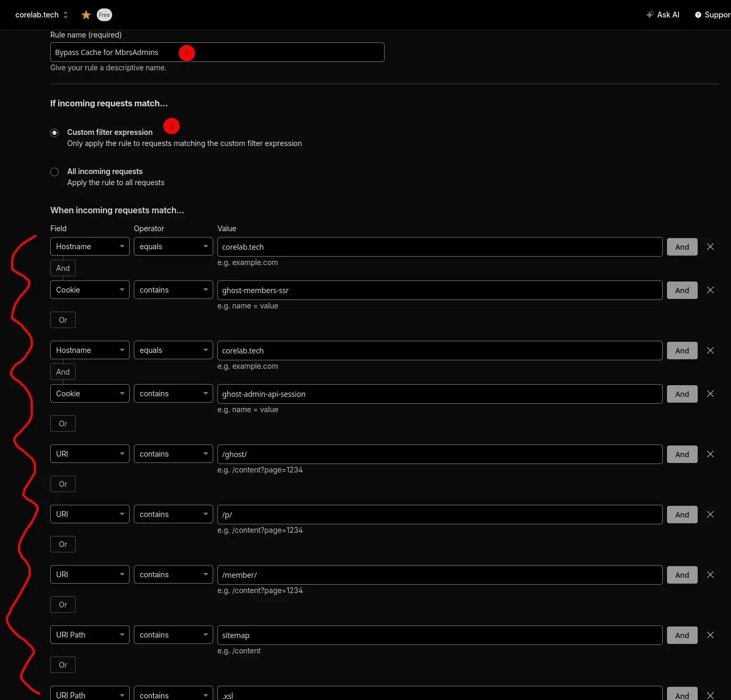This screenshot has width=731, height=700.
Task: Click Or button below ghost-admin-api-session row
Action: click(x=63, y=424)
